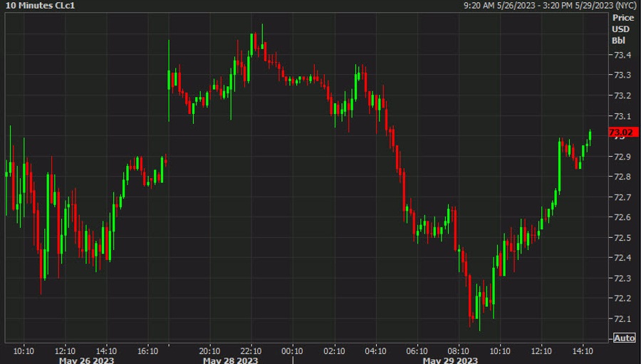This screenshot has width=641, height=364.
Task: Click the May 29 2023 date label
Action: pyautogui.click(x=450, y=360)
